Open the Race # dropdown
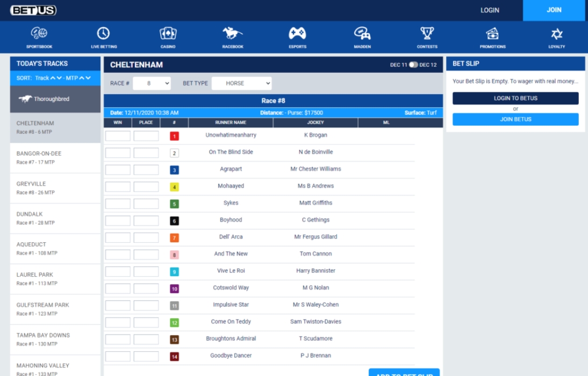Image resolution: width=588 pixels, height=376 pixels. coord(152,83)
